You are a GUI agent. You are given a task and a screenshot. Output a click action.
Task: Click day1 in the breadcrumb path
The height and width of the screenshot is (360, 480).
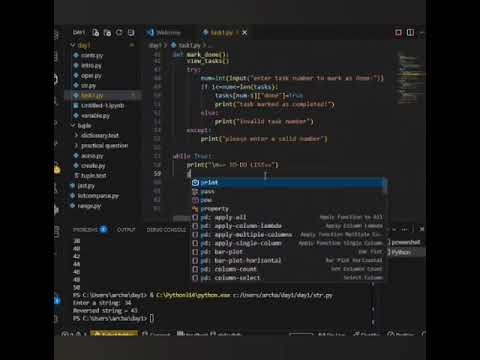coord(155,45)
